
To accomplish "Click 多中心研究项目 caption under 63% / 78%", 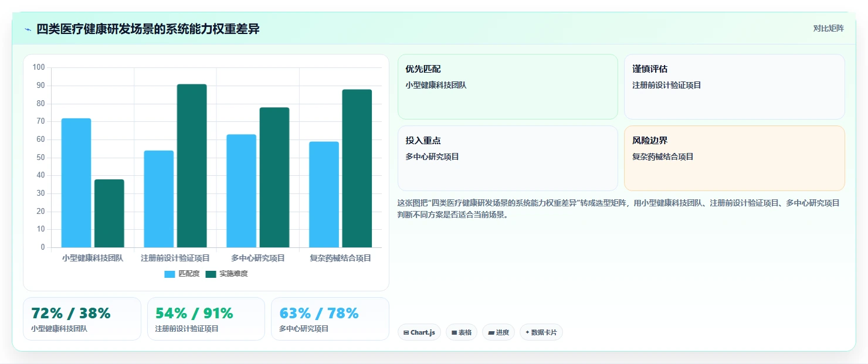I will pos(304,329).
